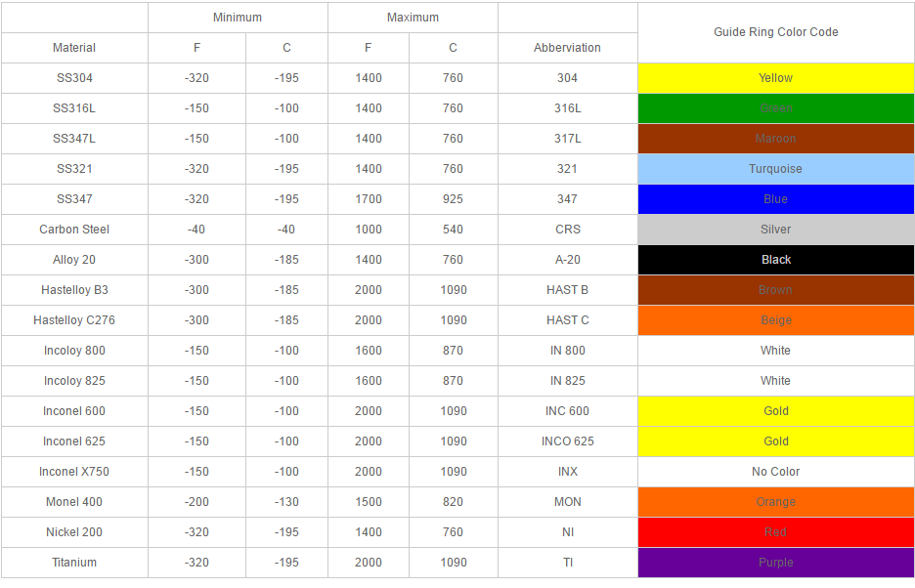Click the INC 600 abbreviation cell
This screenshot has width=915, height=588.
[x=567, y=411]
